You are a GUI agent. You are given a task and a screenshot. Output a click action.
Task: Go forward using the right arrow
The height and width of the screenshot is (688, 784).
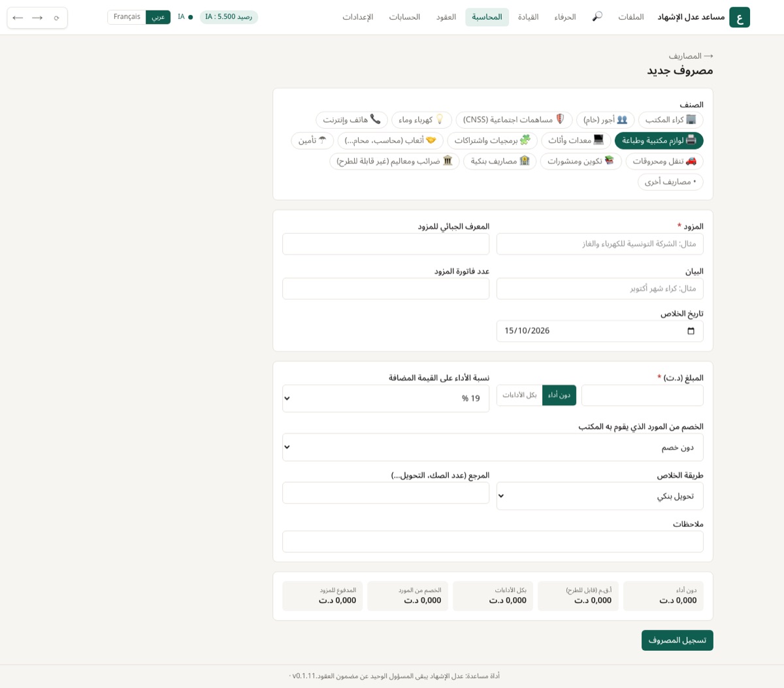coord(37,18)
